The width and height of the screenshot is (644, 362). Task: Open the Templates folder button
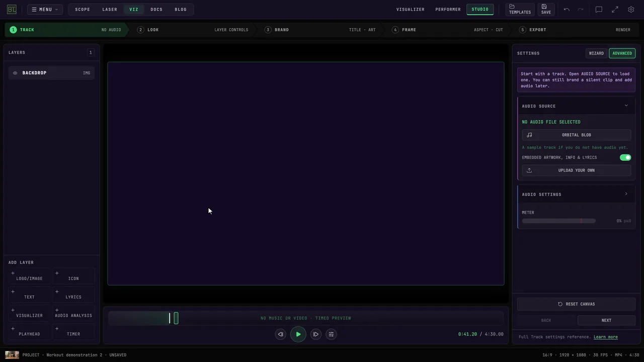[520, 9]
